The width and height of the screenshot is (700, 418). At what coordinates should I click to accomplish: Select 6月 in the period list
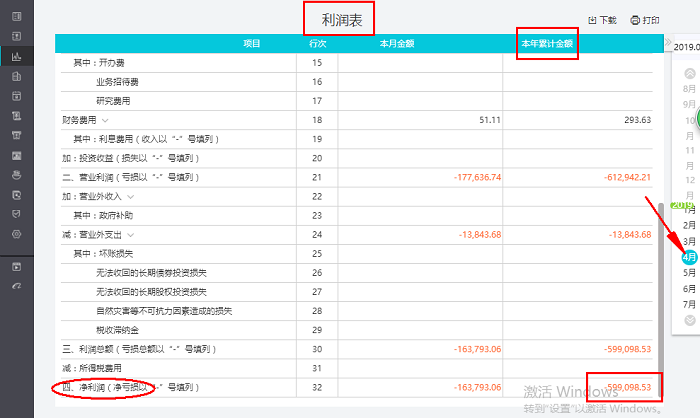689,289
